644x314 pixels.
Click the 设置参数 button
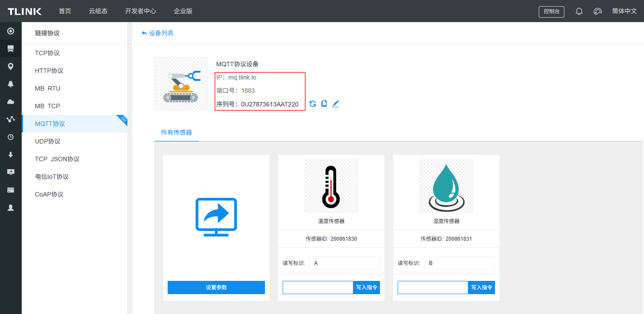tap(216, 288)
